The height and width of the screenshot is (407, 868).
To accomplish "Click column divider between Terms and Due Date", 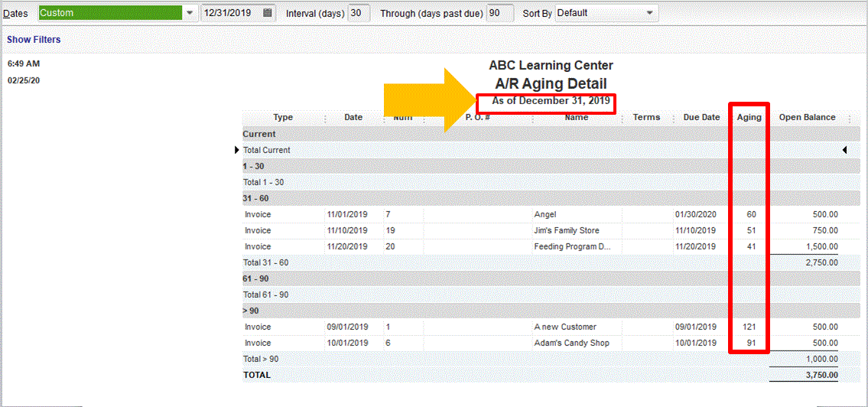I will click(673, 118).
